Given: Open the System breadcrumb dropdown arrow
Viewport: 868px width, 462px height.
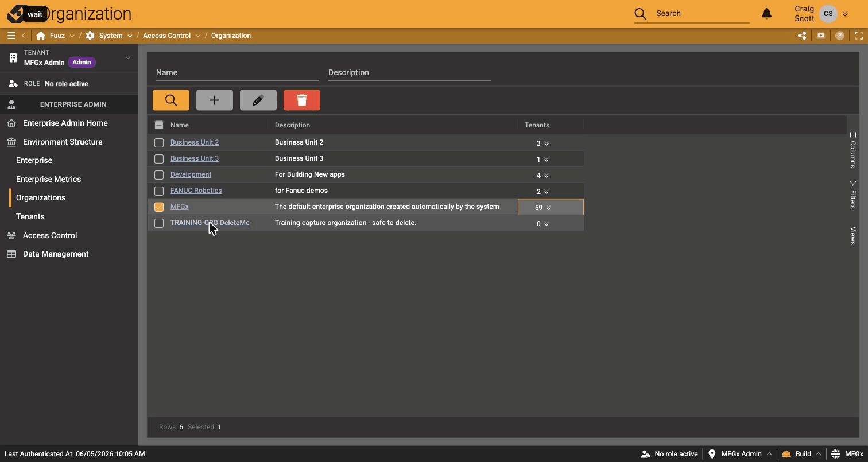Looking at the screenshot, I should pyautogui.click(x=130, y=36).
